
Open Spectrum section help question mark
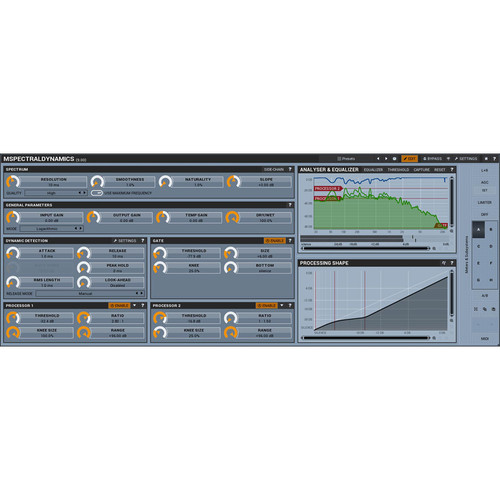290,169
